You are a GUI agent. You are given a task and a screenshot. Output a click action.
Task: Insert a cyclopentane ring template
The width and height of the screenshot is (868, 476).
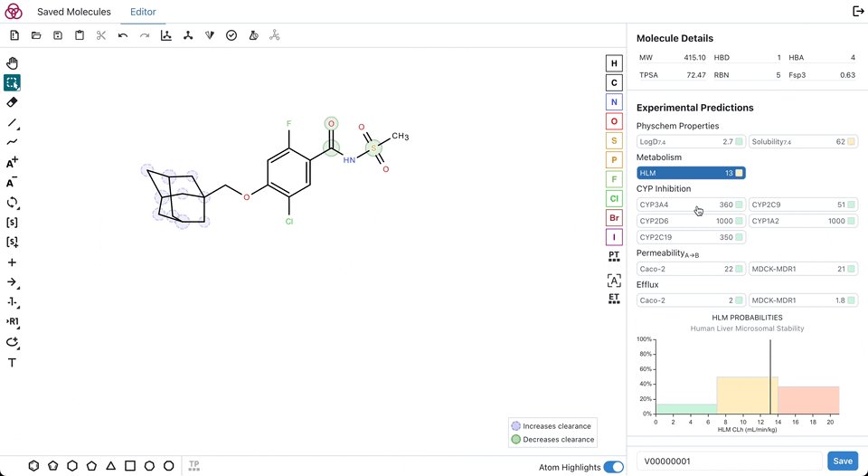tap(91, 466)
